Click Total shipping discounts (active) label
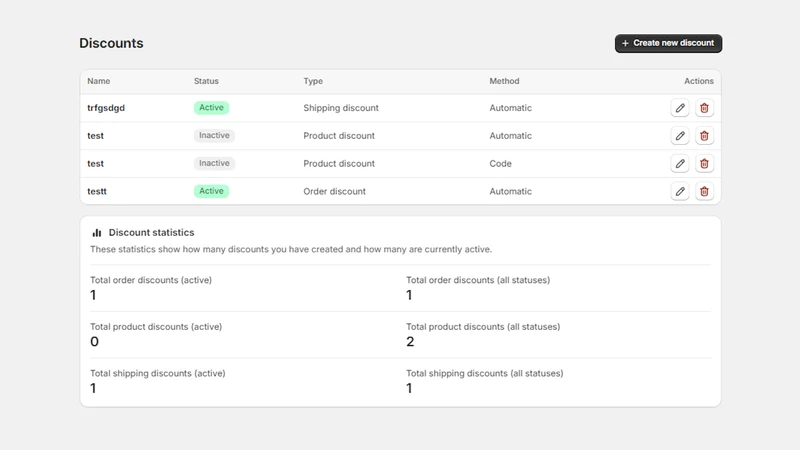The width and height of the screenshot is (800, 450). pos(158,373)
